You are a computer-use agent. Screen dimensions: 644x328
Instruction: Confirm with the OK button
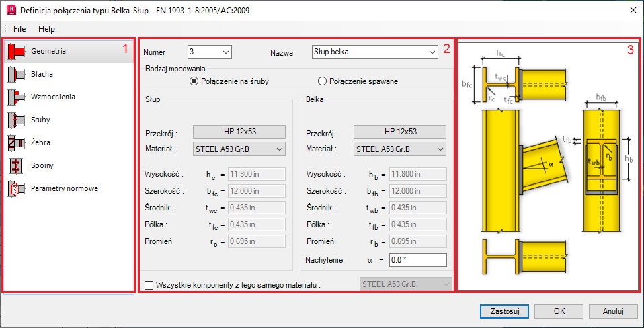coord(559,311)
